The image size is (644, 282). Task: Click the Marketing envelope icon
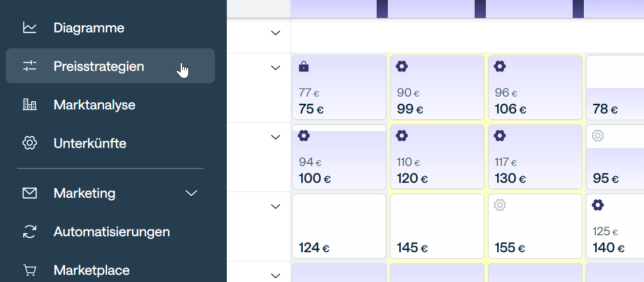tap(30, 193)
